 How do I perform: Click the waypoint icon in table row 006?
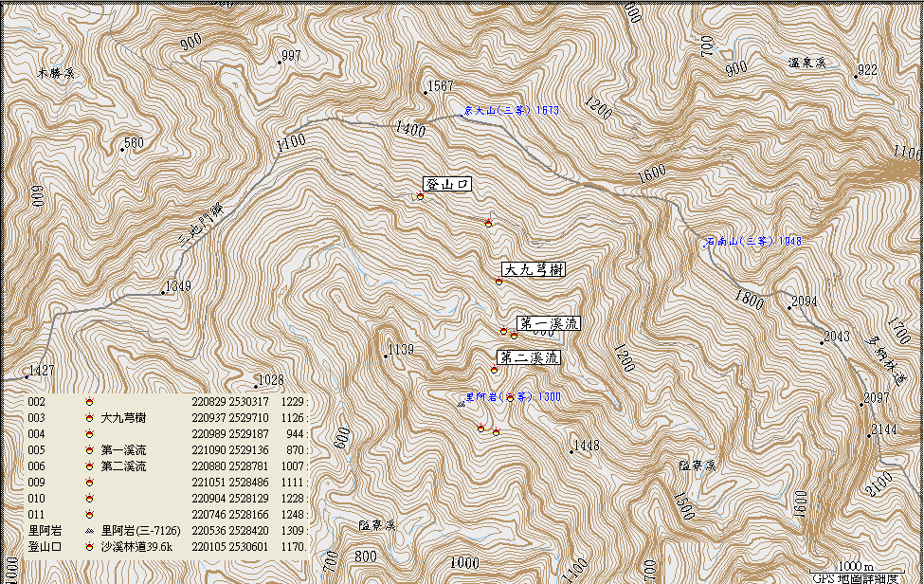[89, 466]
